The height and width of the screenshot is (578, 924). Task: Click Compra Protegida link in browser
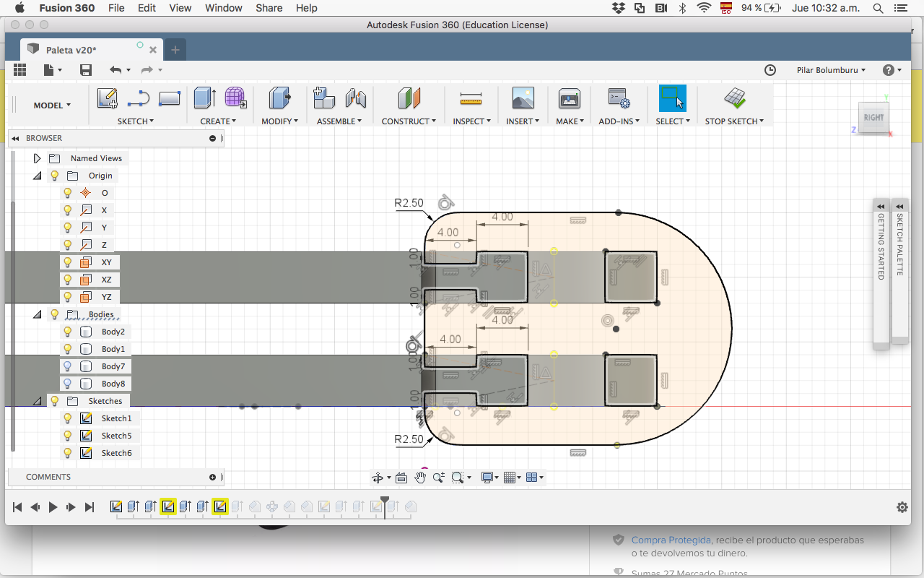click(x=671, y=540)
